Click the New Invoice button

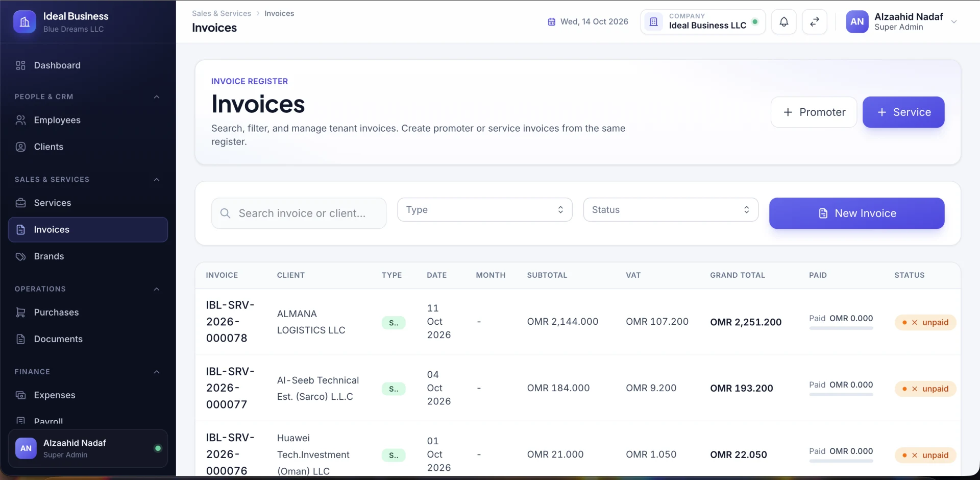click(x=857, y=213)
